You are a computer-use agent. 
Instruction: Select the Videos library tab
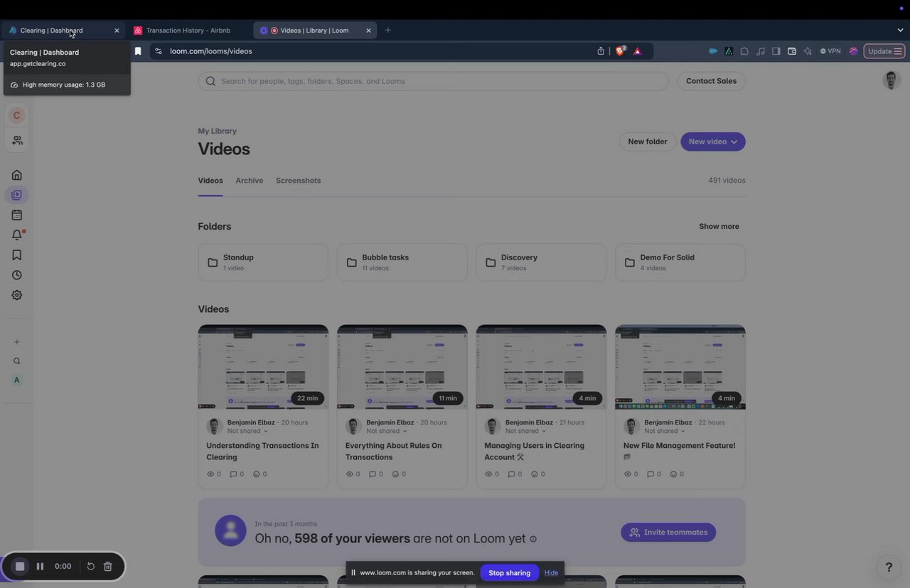coord(210,181)
